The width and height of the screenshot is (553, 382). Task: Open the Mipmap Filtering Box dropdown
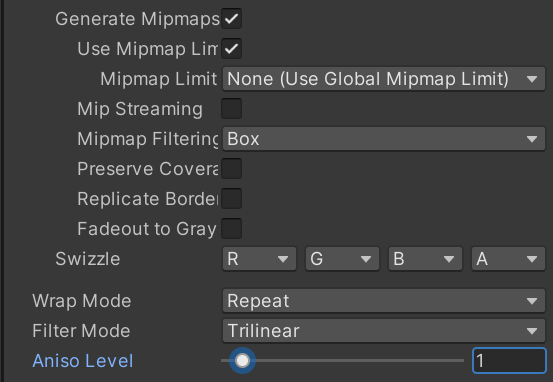point(384,139)
